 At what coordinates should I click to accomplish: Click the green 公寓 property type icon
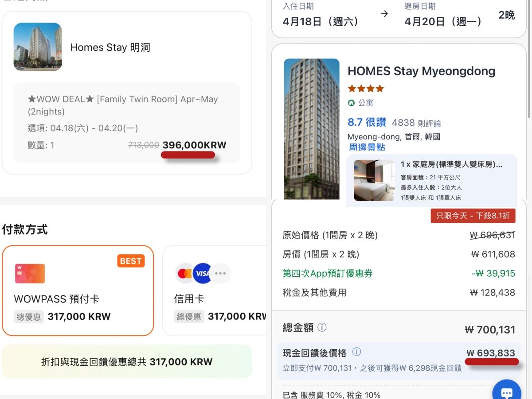coord(352,103)
